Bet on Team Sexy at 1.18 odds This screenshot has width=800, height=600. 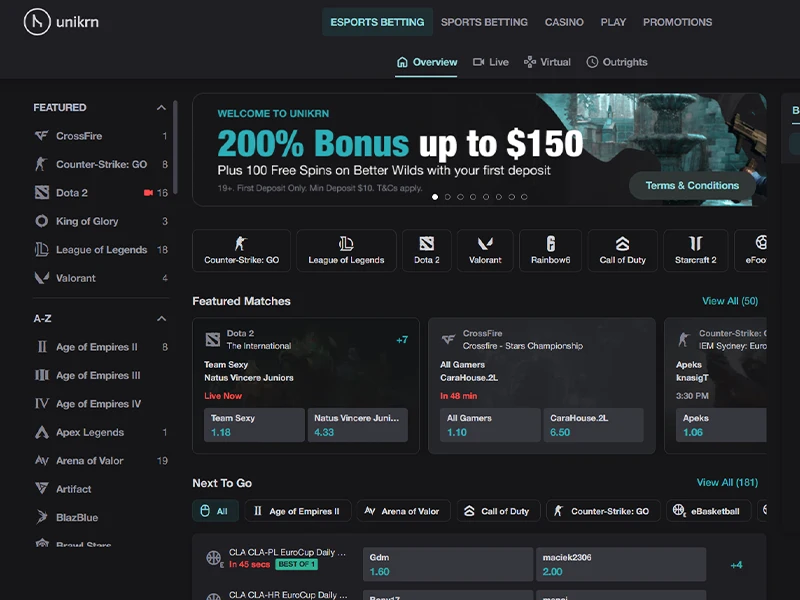click(x=254, y=424)
